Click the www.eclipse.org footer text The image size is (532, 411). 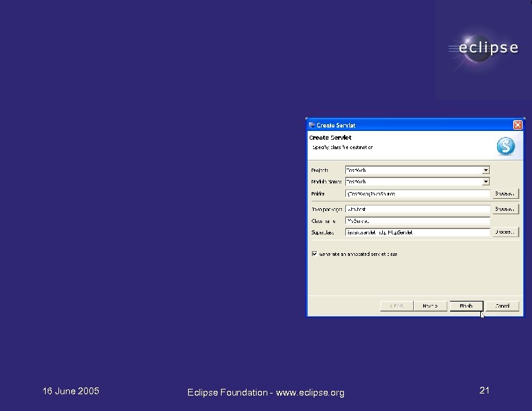(310, 393)
